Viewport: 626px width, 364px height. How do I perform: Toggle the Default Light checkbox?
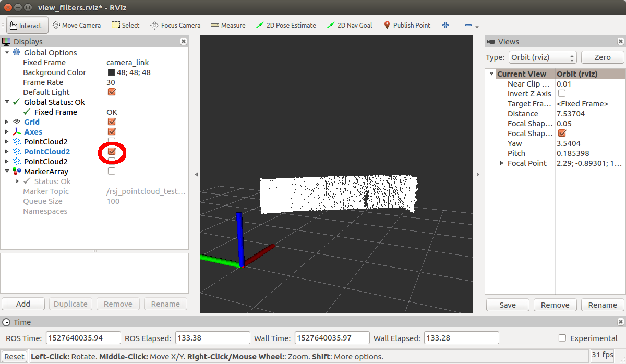tap(112, 92)
